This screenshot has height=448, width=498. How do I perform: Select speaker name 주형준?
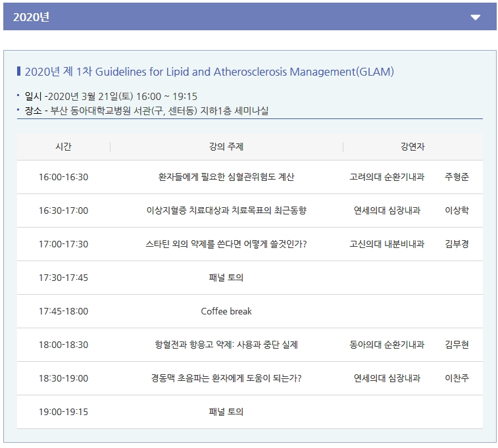pyautogui.click(x=457, y=177)
